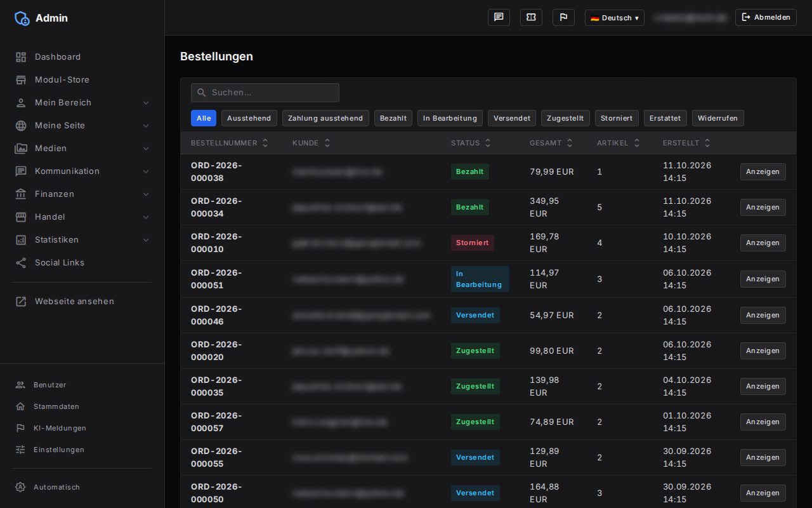Viewport: 812px width, 508px height.
Task: Expand the Finanzen sidebar section
Action: tap(82, 194)
